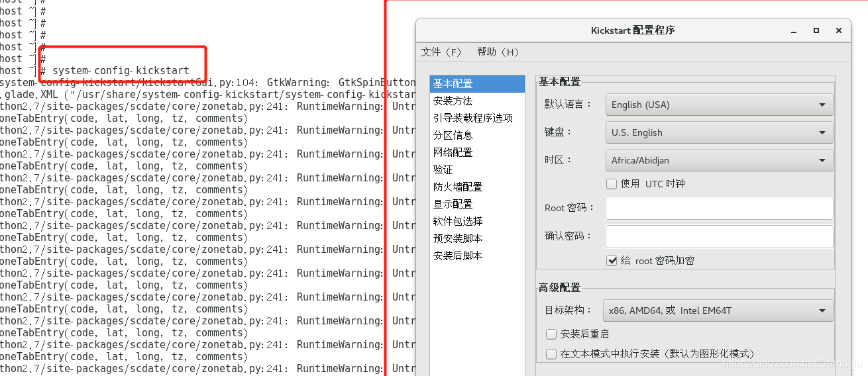
Task: Select 网络配置 in the sidebar list
Action: click(x=476, y=152)
